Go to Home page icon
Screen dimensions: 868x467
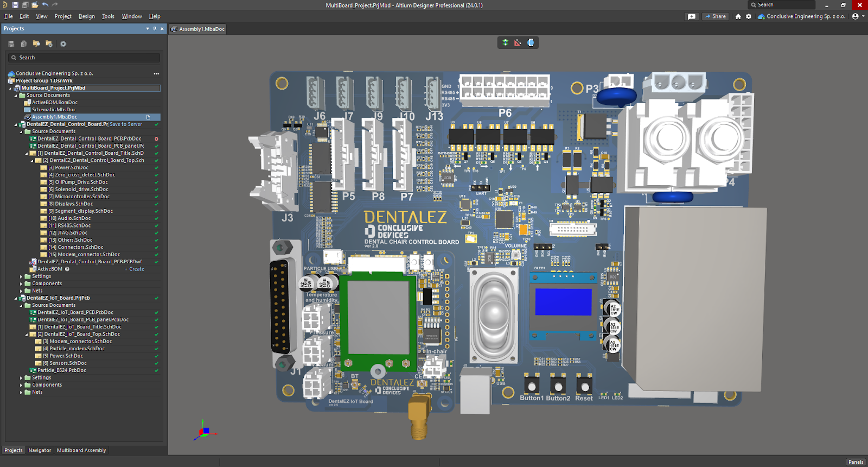click(x=738, y=16)
